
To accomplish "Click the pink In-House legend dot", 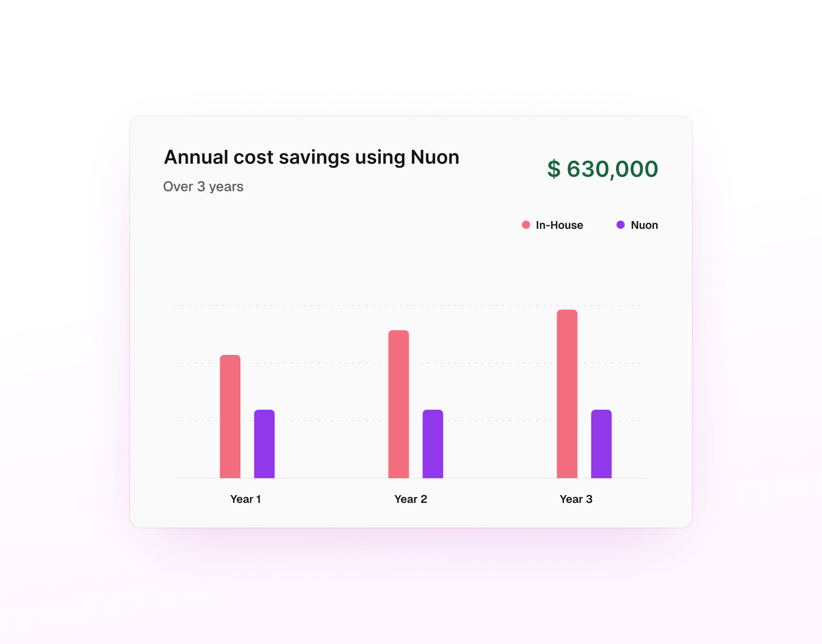I will (526, 225).
